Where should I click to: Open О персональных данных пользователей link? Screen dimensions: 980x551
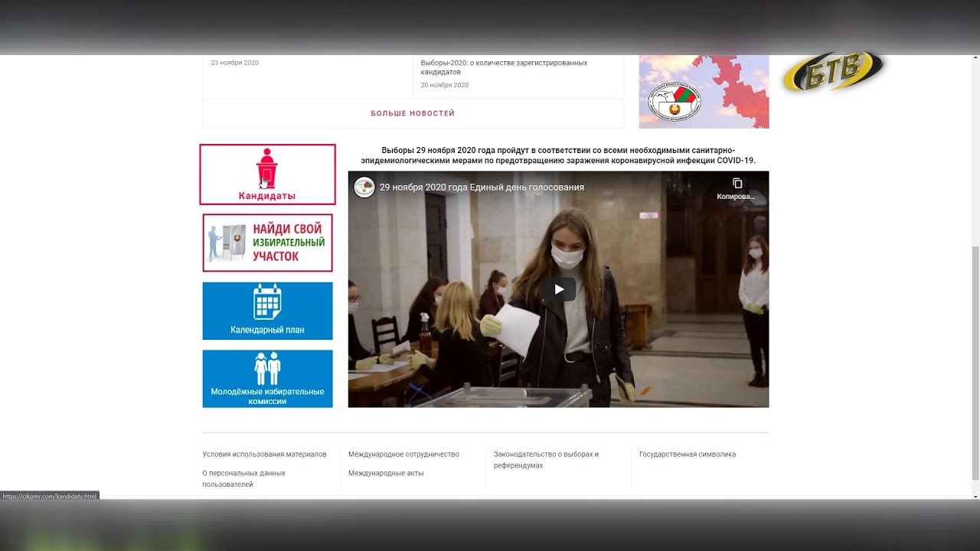[243, 478]
